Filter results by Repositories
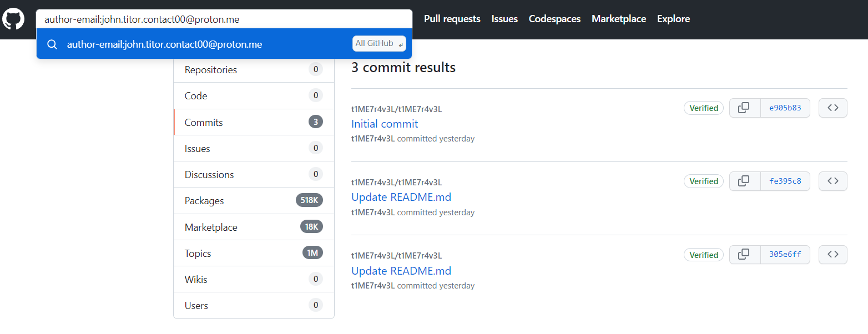The width and height of the screenshot is (868, 334). (x=254, y=70)
